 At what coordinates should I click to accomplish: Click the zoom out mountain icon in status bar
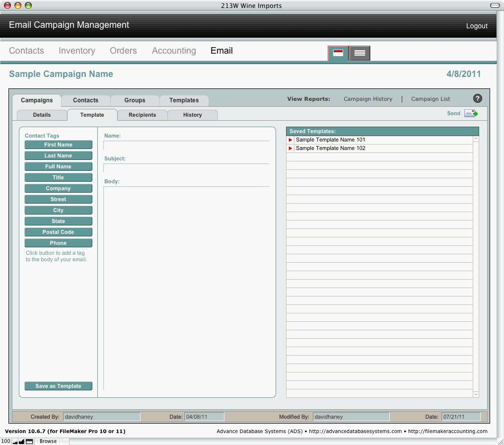15,442
